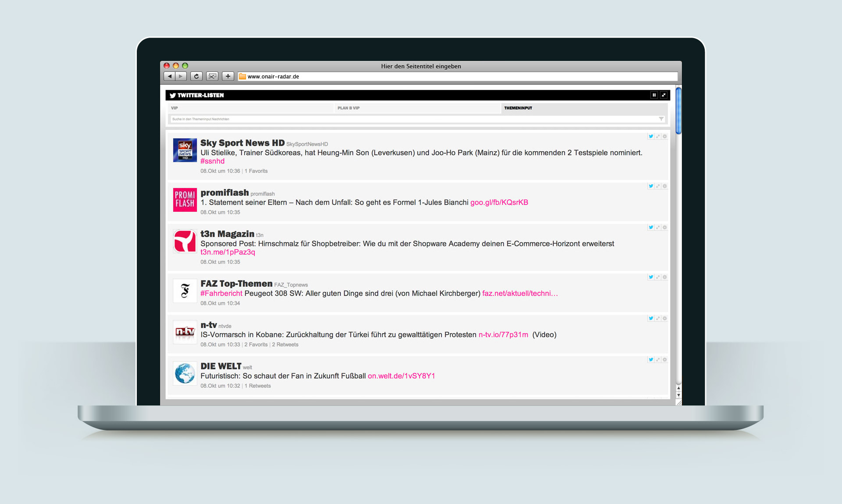
Task: Click the folder icon in the address bar
Action: (x=243, y=76)
